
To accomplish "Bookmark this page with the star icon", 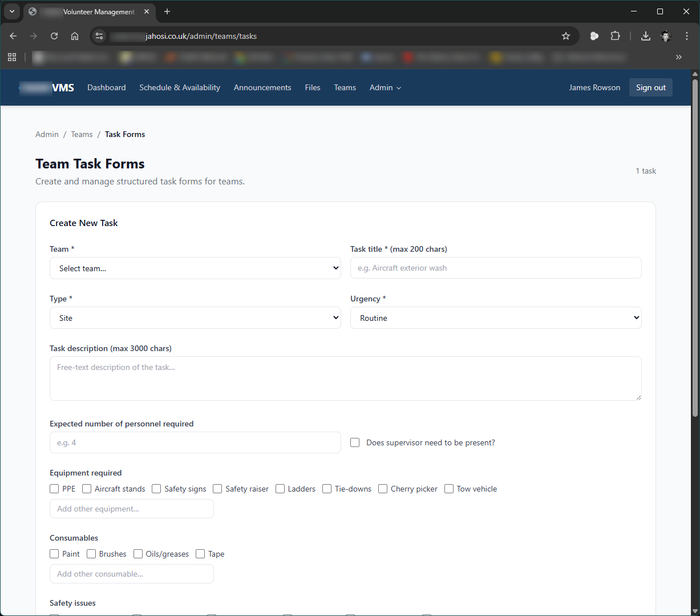I will 566,36.
